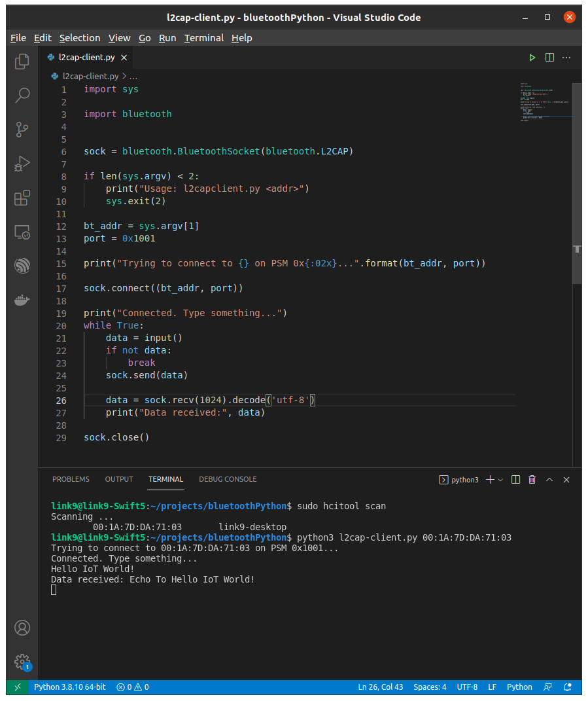Open the View menu
Image resolution: width=588 pixels, height=701 pixels.
[x=119, y=38]
